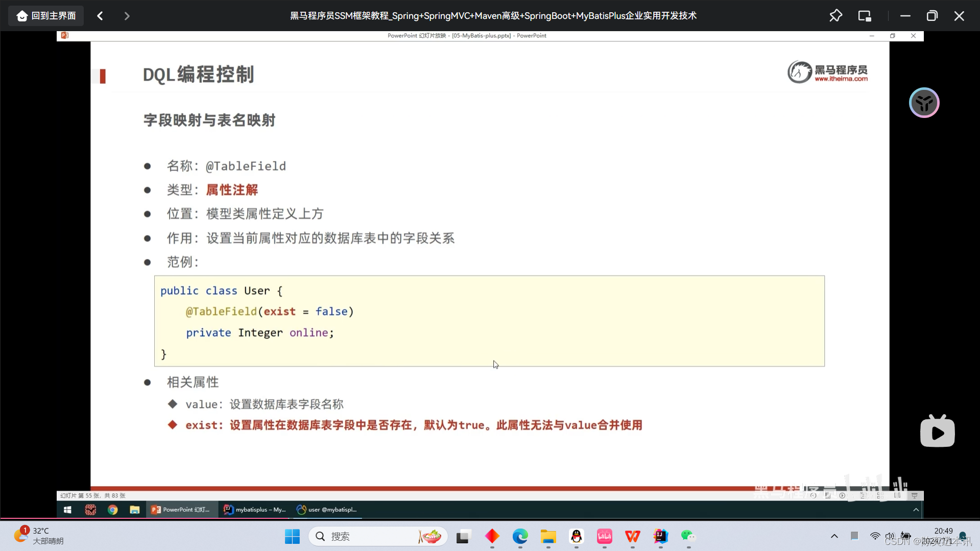This screenshot has width=980, height=551.
Task: Select the annotation pen tool in slideshow controls
Action: [828, 495]
